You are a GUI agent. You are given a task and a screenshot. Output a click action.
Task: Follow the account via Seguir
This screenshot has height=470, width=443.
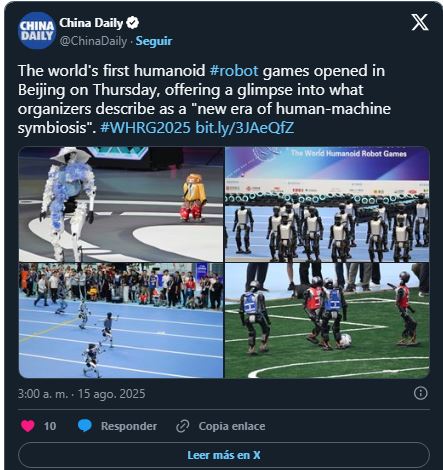point(154,41)
